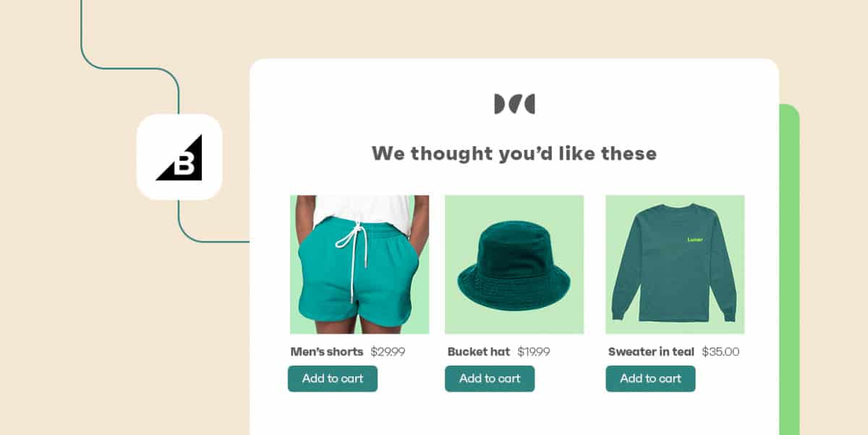Select the Bucket hat product name

click(478, 351)
